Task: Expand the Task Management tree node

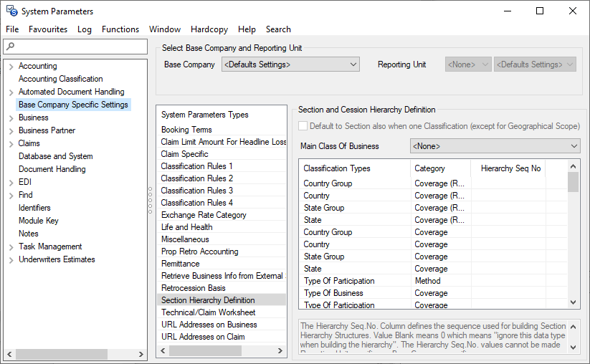Action: pyautogui.click(x=11, y=247)
